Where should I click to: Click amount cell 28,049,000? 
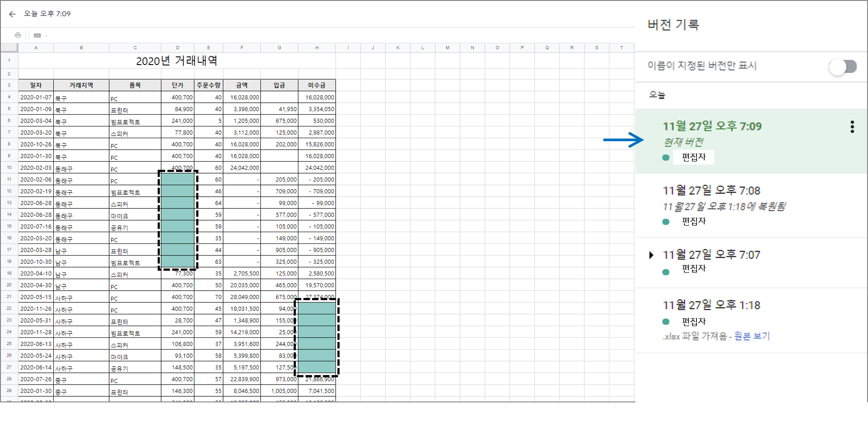(x=242, y=297)
